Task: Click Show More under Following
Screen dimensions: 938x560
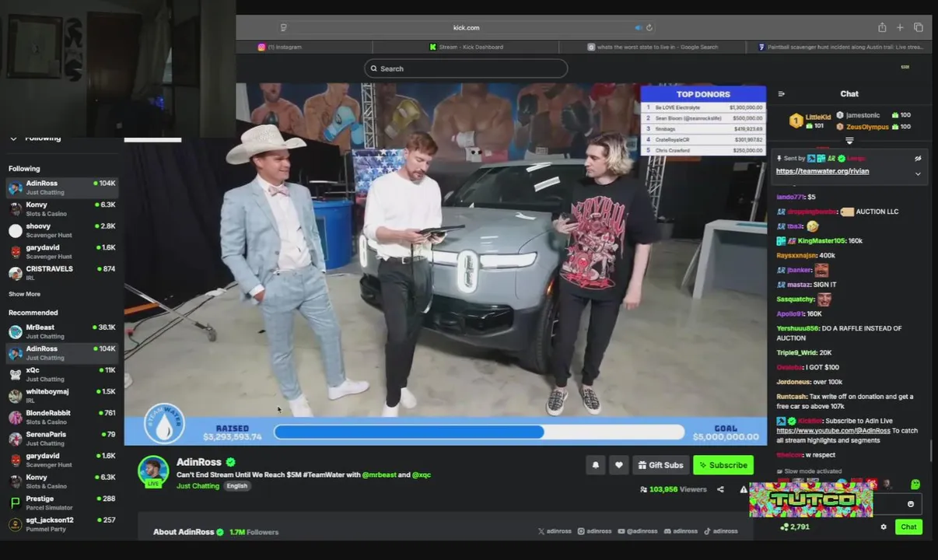Action: pyautogui.click(x=24, y=294)
